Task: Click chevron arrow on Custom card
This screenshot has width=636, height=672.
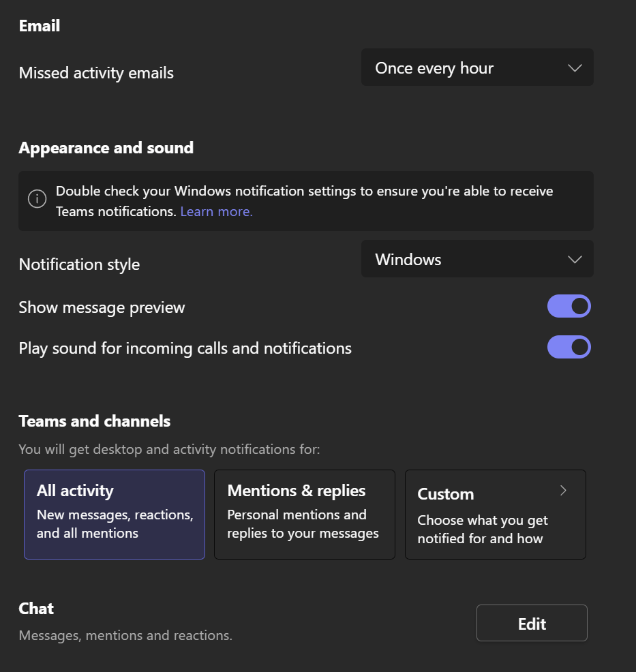Action: [563, 491]
